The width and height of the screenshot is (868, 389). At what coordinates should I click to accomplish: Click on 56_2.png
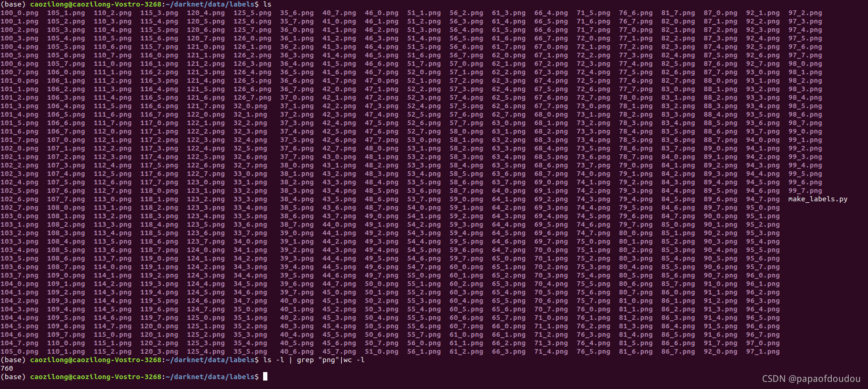coord(466,13)
